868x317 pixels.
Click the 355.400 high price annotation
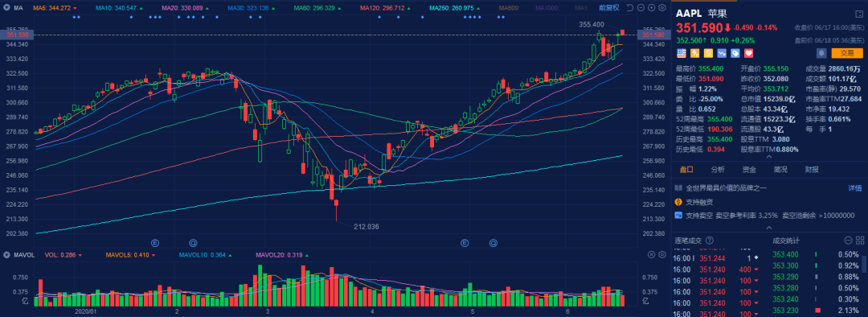click(x=592, y=24)
